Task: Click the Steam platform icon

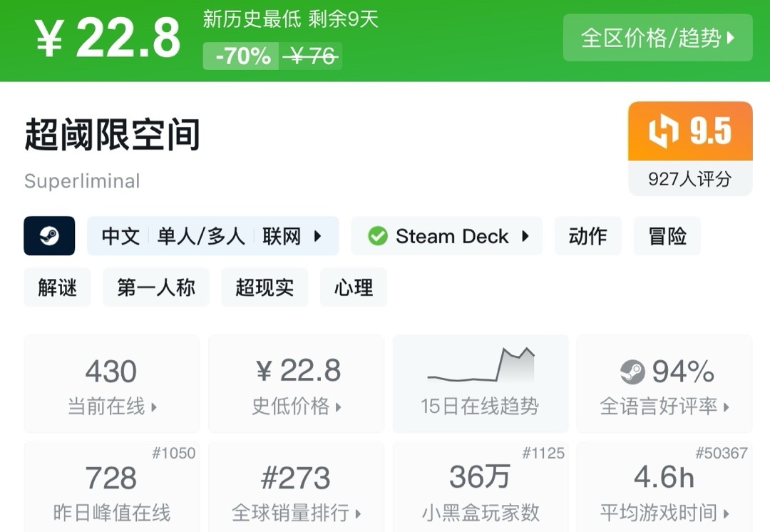Action: tap(49, 236)
